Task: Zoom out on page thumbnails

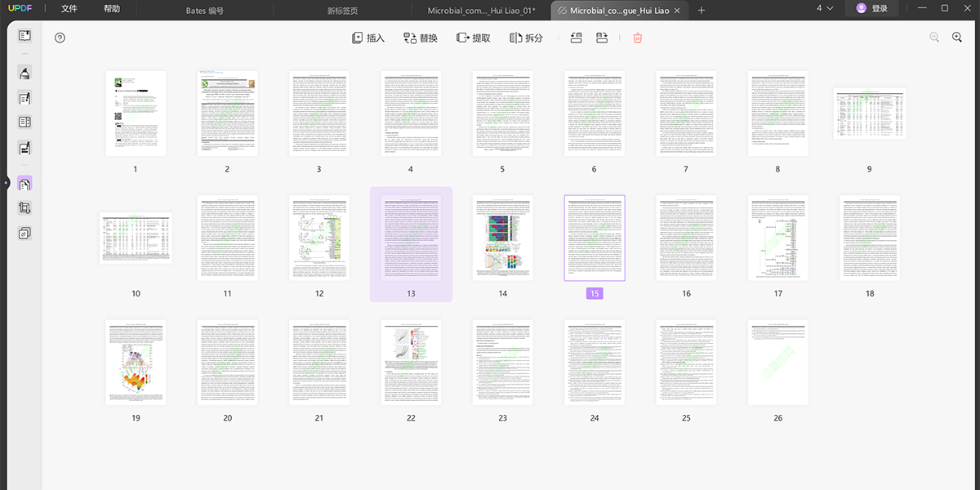Action: [x=934, y=38]
